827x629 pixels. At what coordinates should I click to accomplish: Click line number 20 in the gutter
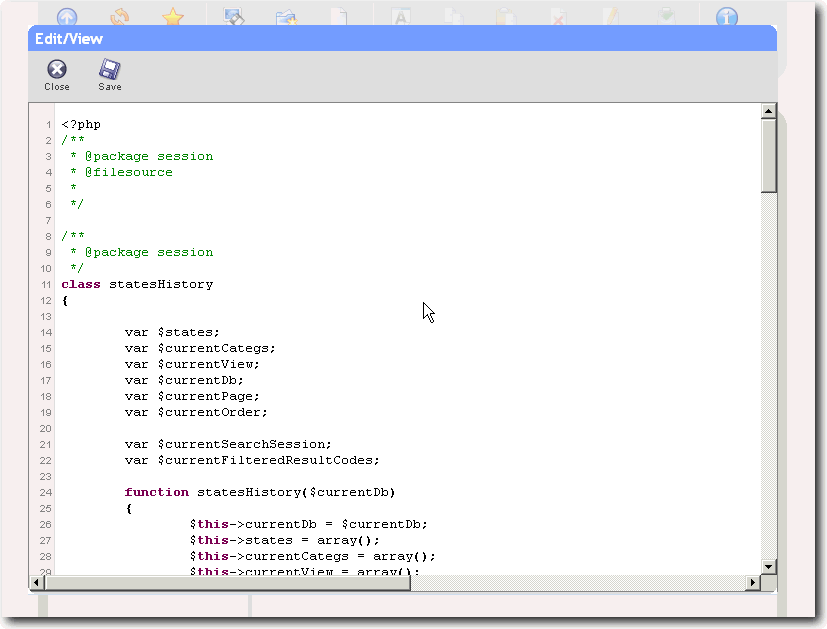(46, 428)
